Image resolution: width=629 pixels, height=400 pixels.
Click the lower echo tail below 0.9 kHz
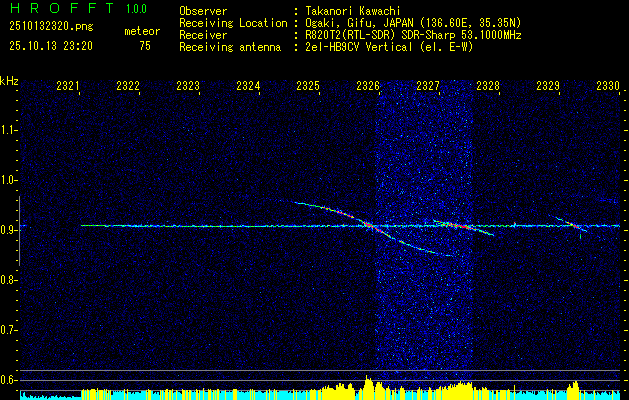click(x=419, y=246)
